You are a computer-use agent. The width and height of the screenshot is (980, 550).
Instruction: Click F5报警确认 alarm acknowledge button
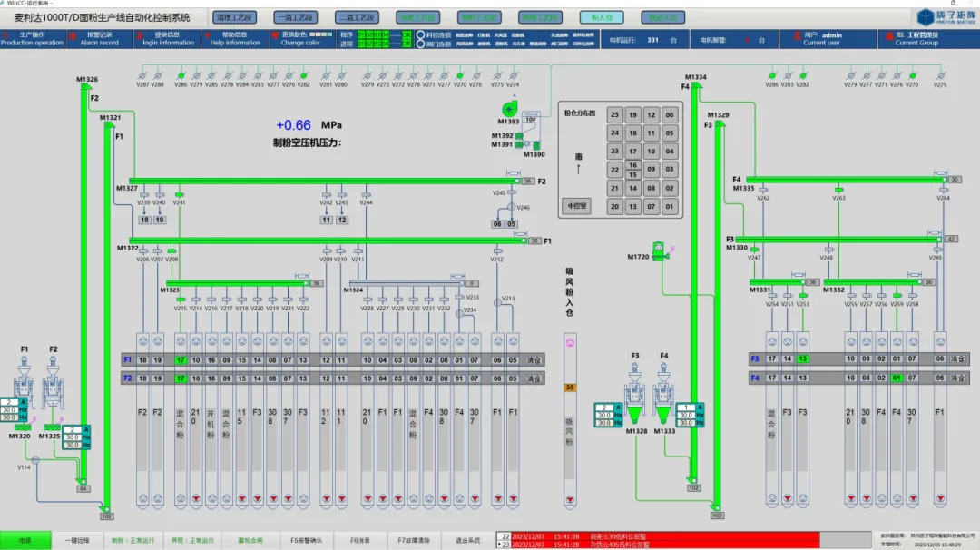pos(307,540)
